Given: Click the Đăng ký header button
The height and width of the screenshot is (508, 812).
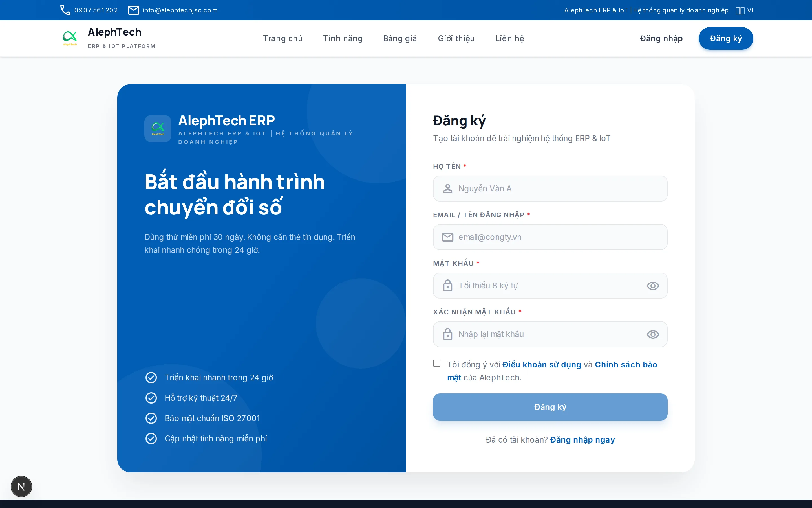Looking at the screenshot, I should tap(726, 38).
